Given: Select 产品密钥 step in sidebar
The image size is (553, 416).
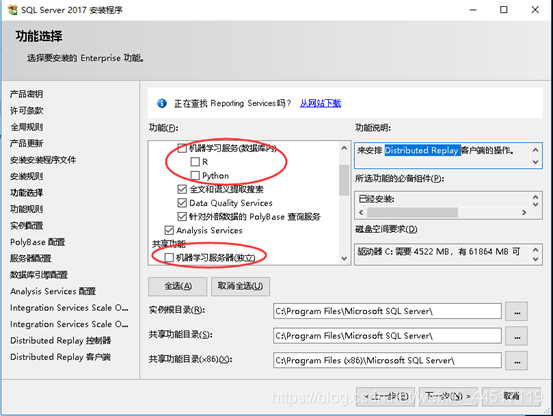Looking at the screenshot, I should coord(27,94).
